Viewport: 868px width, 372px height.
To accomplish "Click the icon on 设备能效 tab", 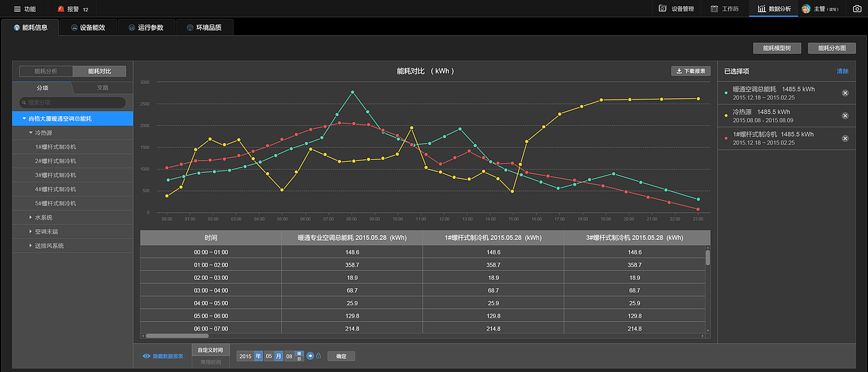I will (x=74, y=28).
